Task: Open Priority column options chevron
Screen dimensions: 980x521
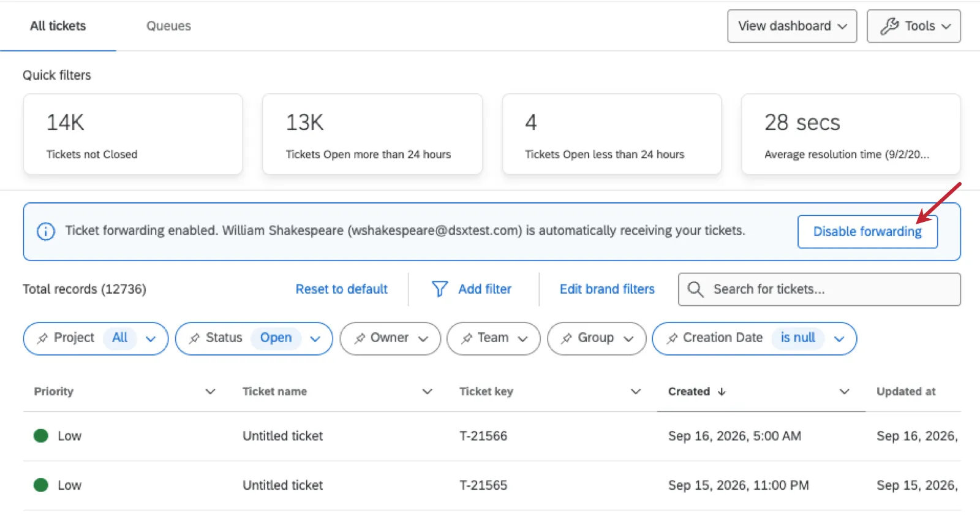Action: point(210,392)
